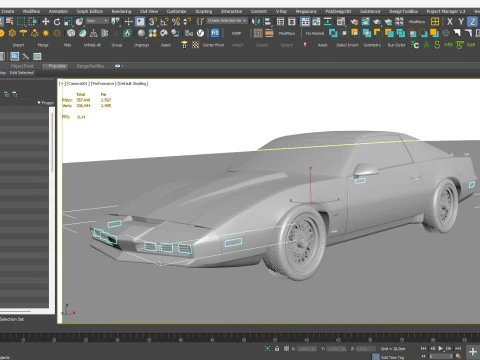Play the animation
480x360 pixels.
point(441,348)
